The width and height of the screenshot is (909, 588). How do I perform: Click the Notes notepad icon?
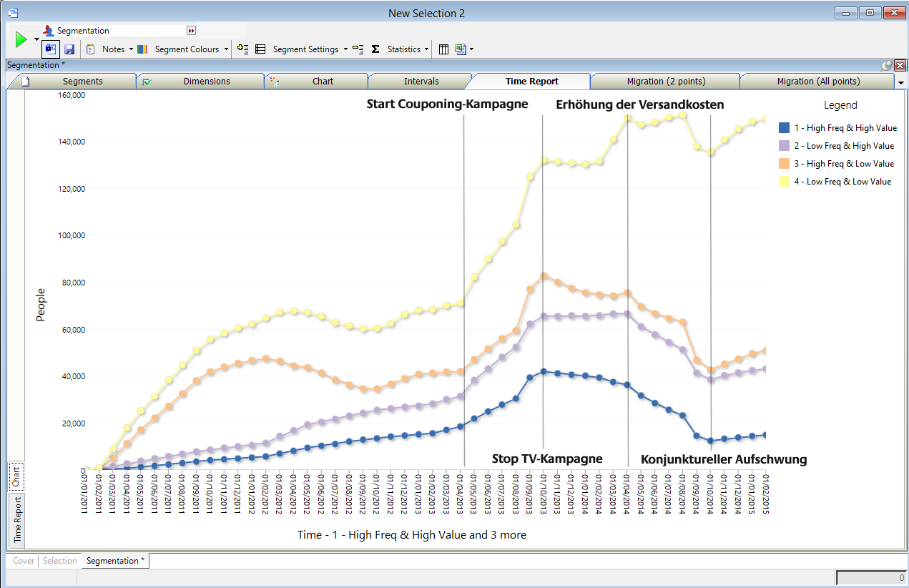tap(91, 49)
